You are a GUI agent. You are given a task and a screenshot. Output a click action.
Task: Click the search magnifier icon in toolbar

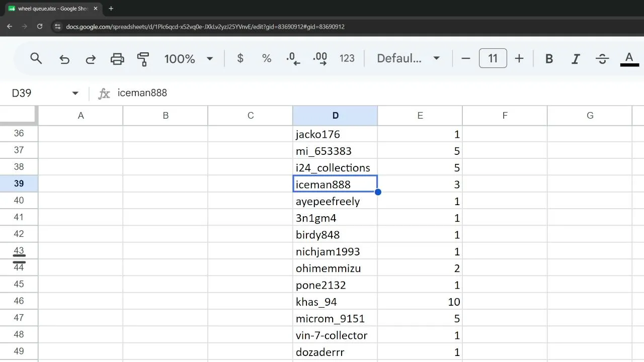36,58
